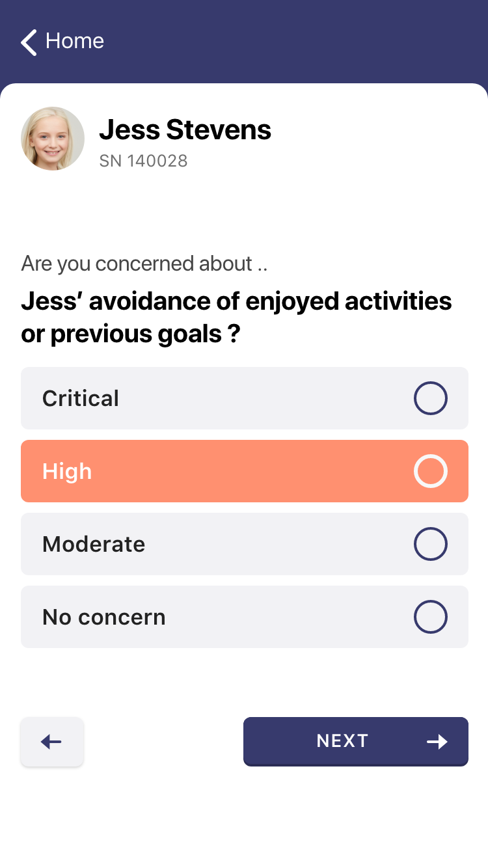The image size is (488, 868).
Task: Tap the orange High option label
Action: coord(67,471)
